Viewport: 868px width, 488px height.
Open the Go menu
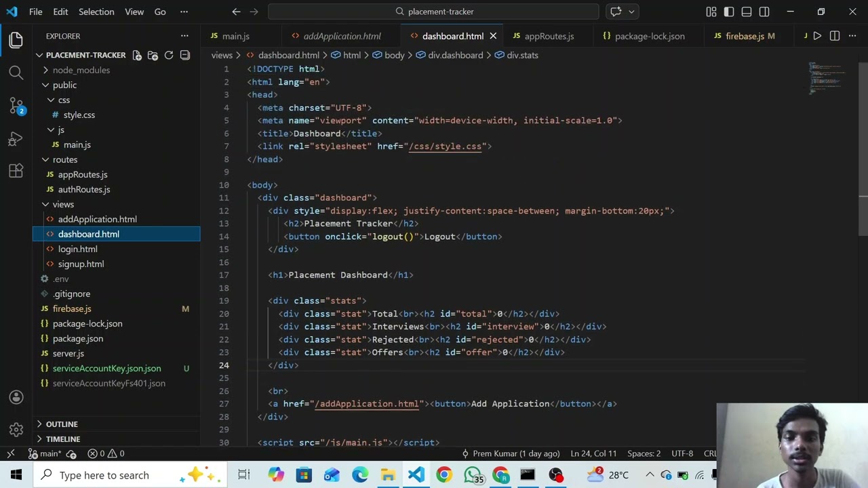click(160, 12)
